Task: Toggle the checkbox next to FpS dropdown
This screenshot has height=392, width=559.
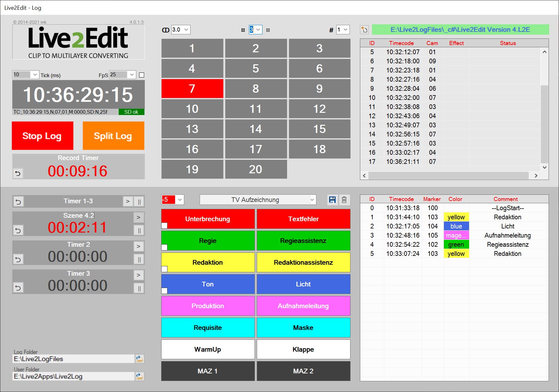Action: point(142,75)
